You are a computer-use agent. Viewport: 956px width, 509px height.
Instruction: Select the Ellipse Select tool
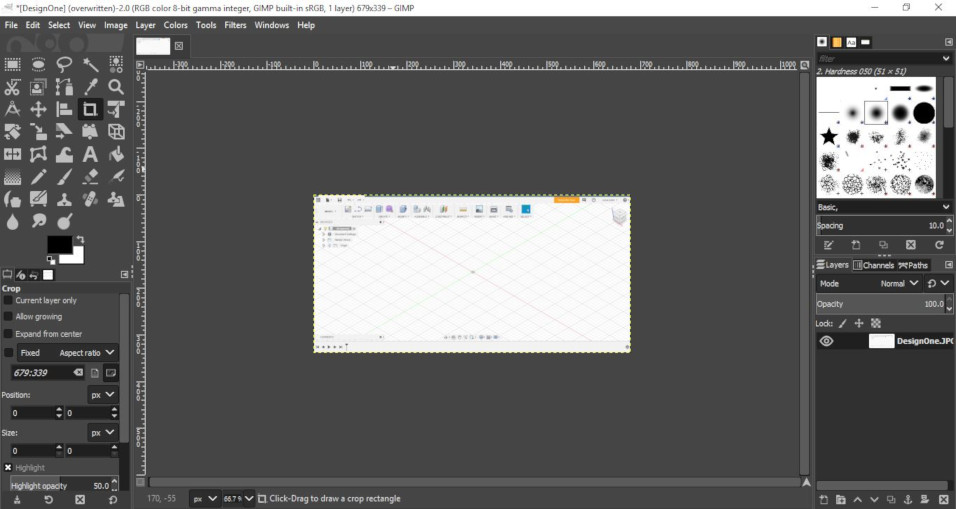(x=38, y=64)
